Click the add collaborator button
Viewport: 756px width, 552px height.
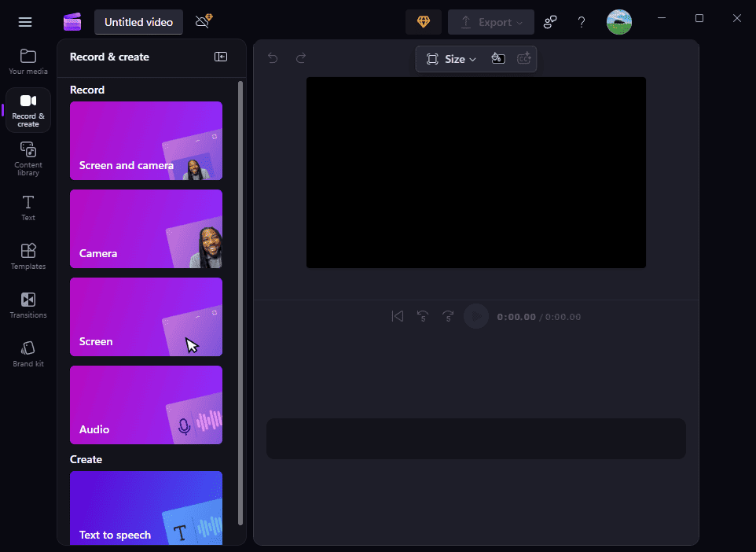click(x=550, y=22)
